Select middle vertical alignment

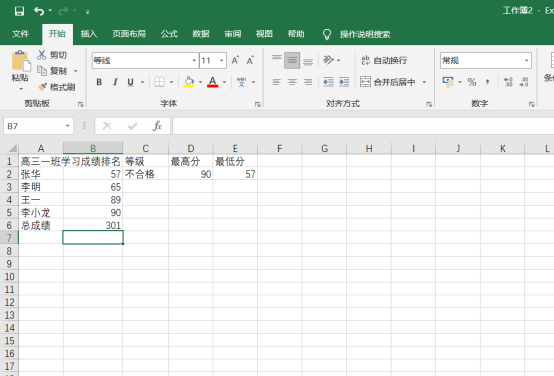click(292, 60)
